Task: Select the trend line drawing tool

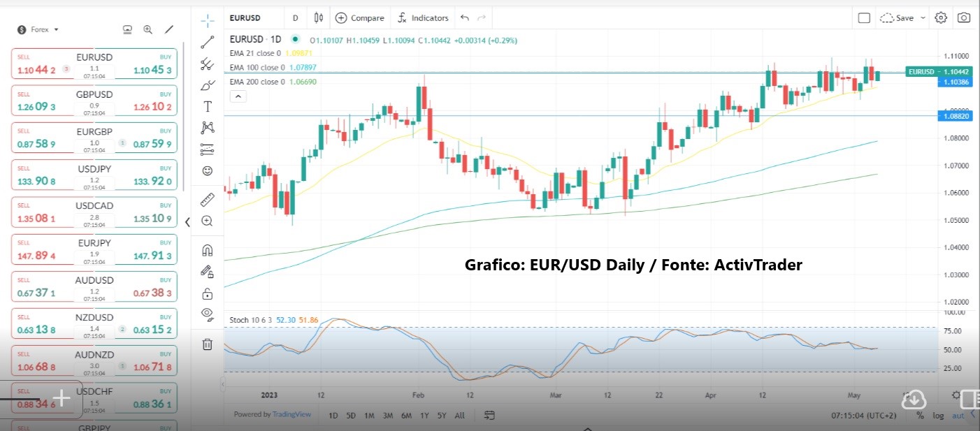Action: 207,42
